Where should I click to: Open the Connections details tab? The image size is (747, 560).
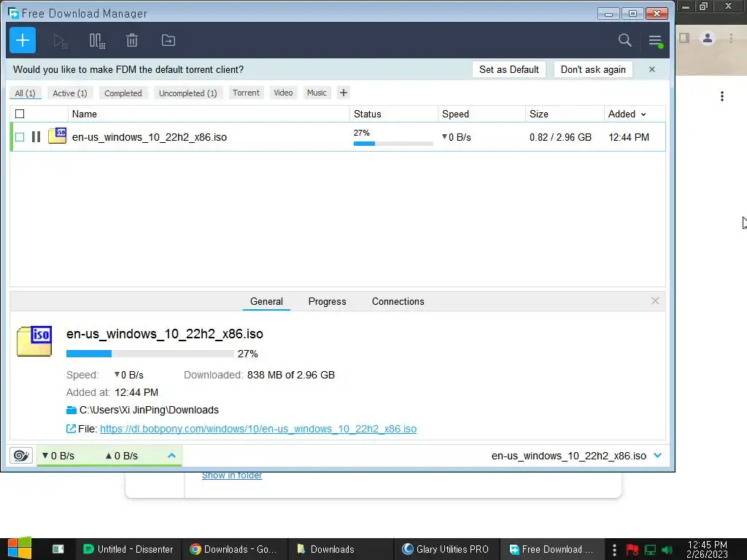[398, 301]
